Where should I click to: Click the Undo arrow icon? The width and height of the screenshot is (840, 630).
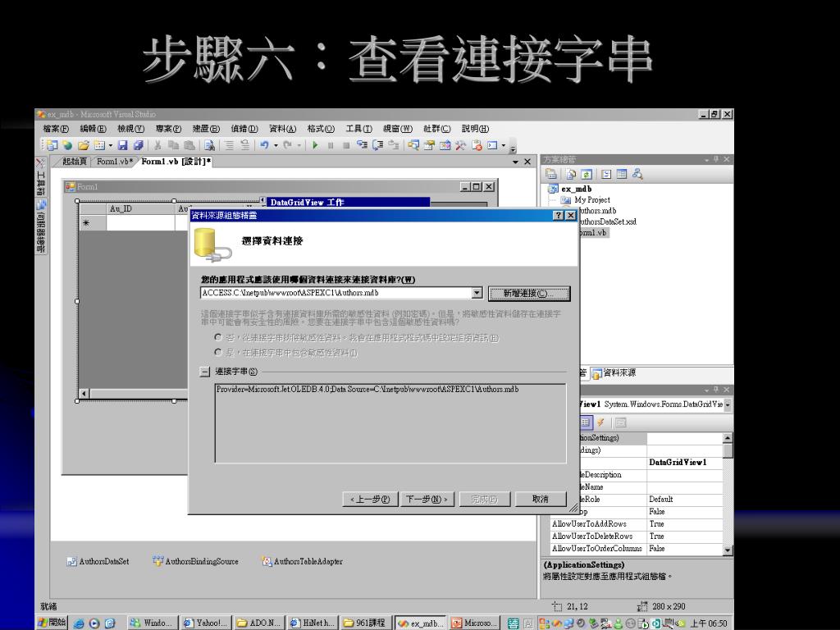point(264,144)
